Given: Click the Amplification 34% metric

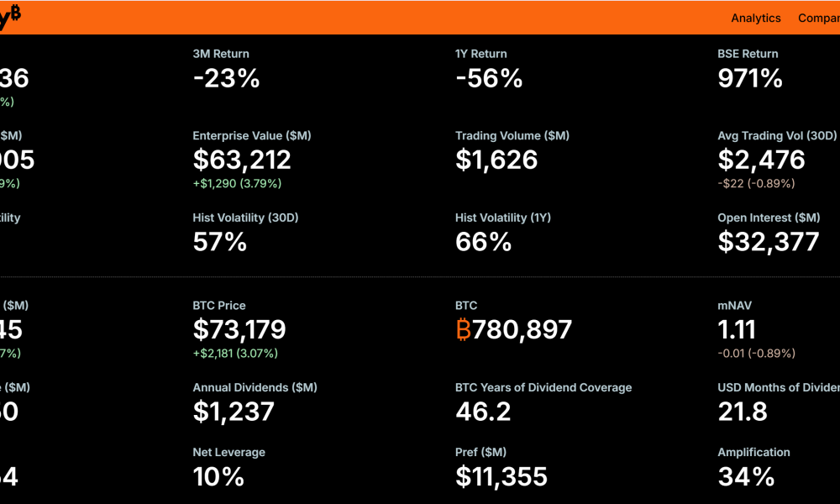Looking at the screenshot, I should point(746,477).
